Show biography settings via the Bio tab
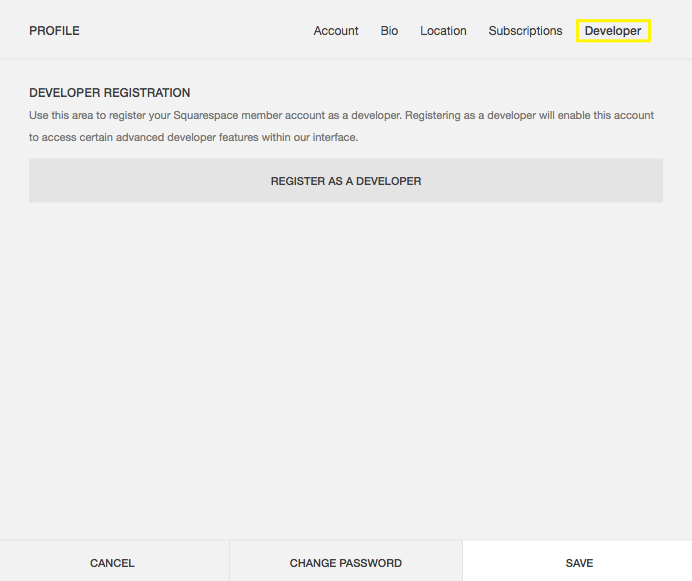 tap(389, 31)
